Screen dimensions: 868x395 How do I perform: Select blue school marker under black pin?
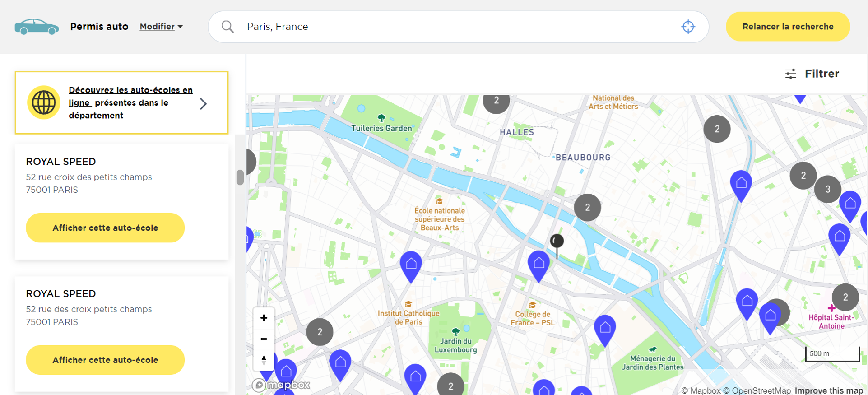tap(539, 265)
